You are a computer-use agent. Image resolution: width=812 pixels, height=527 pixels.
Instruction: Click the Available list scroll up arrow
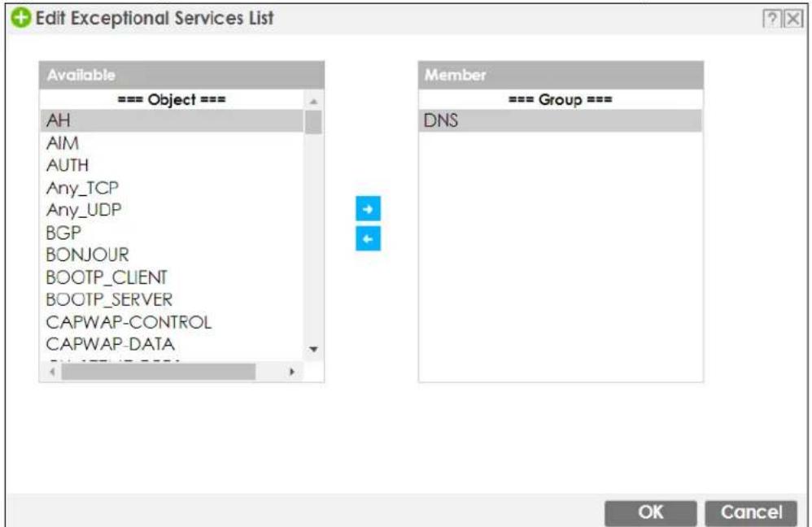point(313,102)
